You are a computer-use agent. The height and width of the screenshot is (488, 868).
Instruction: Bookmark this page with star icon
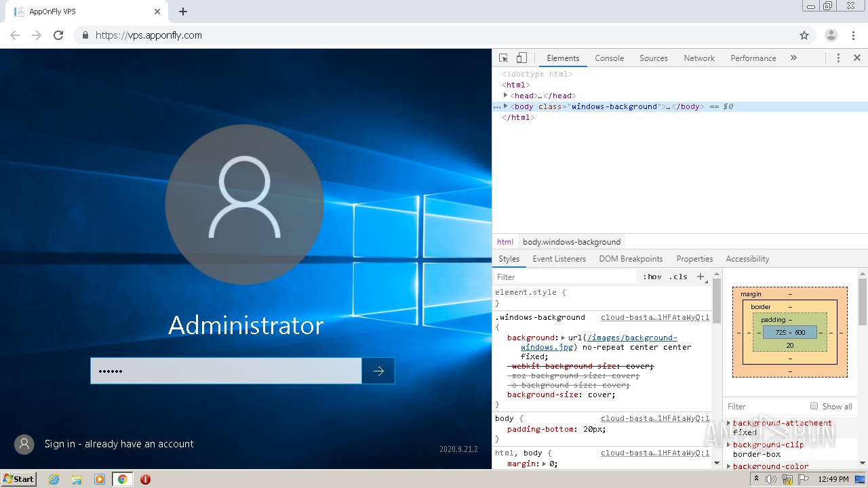pyautogui.click(x=804, y=35)
